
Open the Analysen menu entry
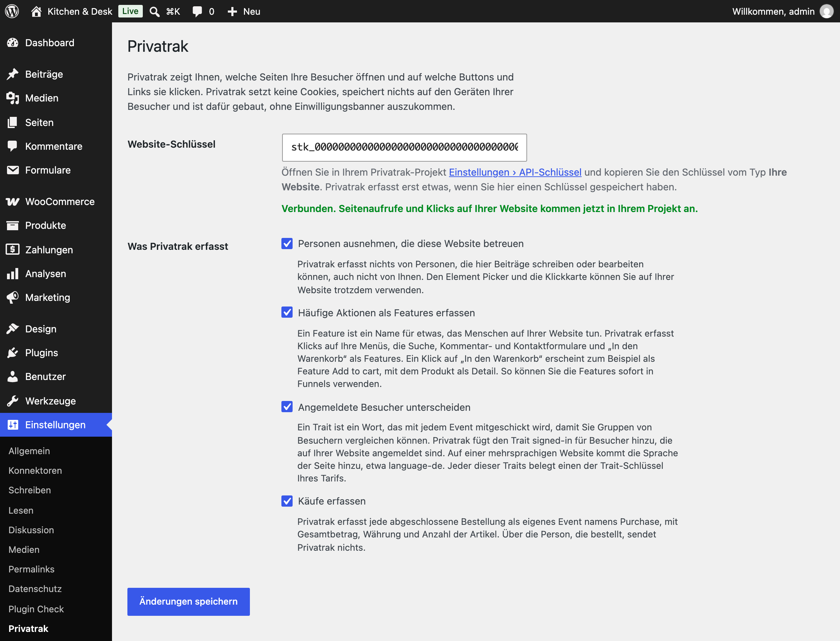56,274
